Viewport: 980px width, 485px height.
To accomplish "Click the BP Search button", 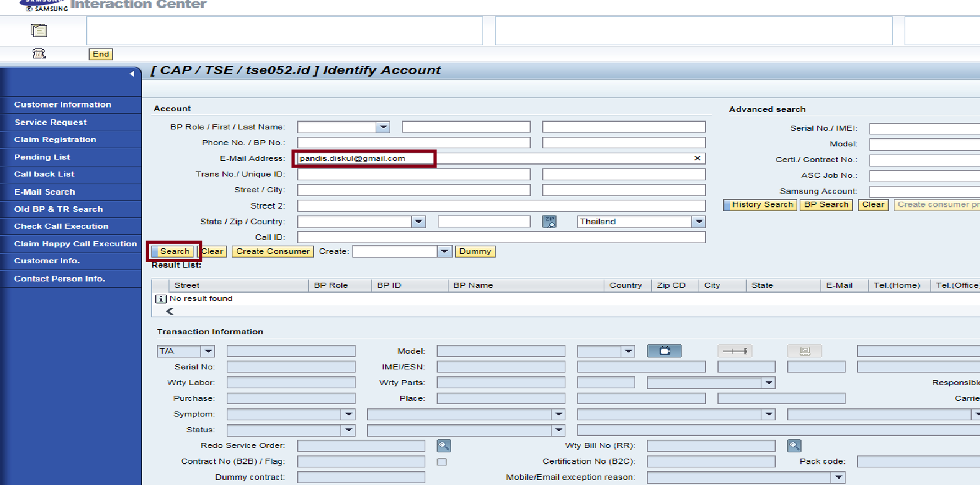I will [x=826, y=205].
